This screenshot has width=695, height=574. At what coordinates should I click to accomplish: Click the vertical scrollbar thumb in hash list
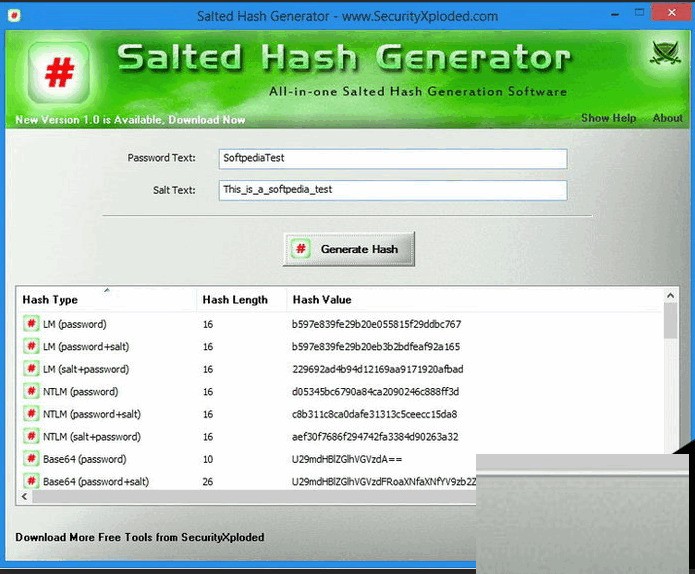(671, 321)
